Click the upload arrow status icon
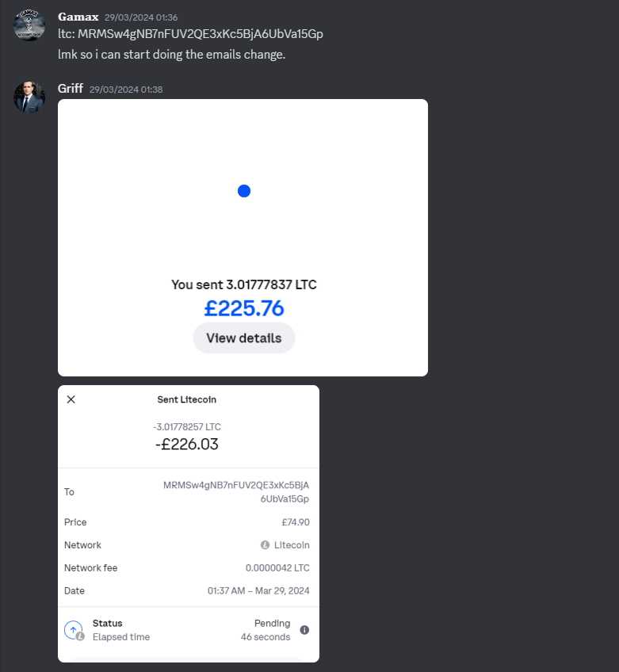 point(73,630)
